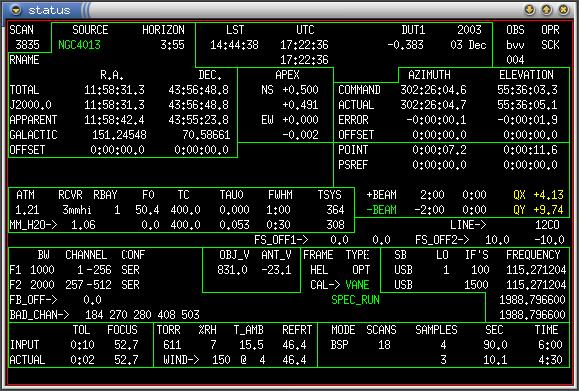Select COMMAND azimuth 302:26:04.6
This screenshot has width=579, height=391.
[433, 90]
